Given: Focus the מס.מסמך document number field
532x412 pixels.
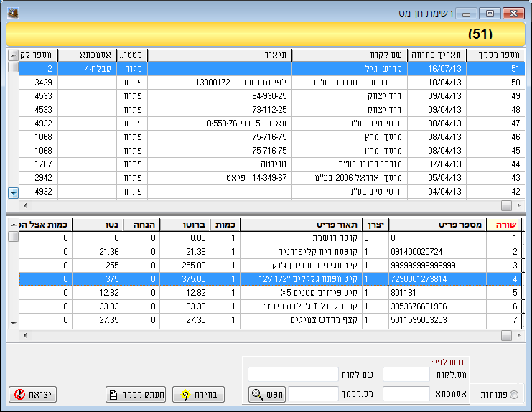Looking at the screenshot, I should (x=313, y=393).
